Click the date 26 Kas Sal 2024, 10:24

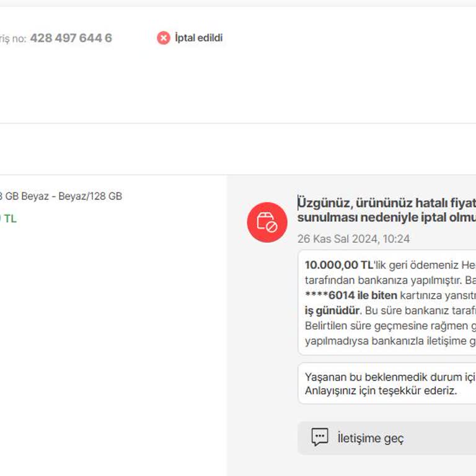click(353, 239)
